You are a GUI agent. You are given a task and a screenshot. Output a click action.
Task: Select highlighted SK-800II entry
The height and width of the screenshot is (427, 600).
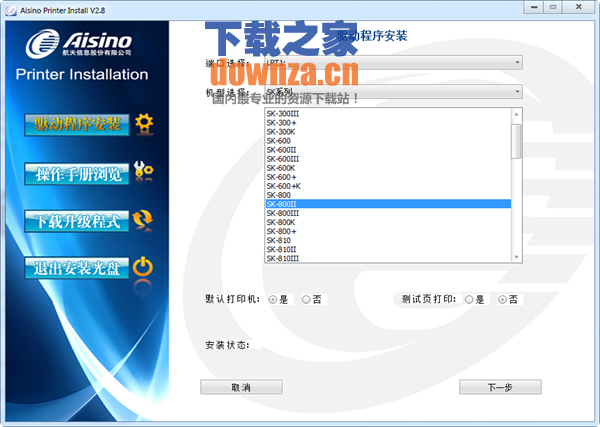[x=388, y=204]
